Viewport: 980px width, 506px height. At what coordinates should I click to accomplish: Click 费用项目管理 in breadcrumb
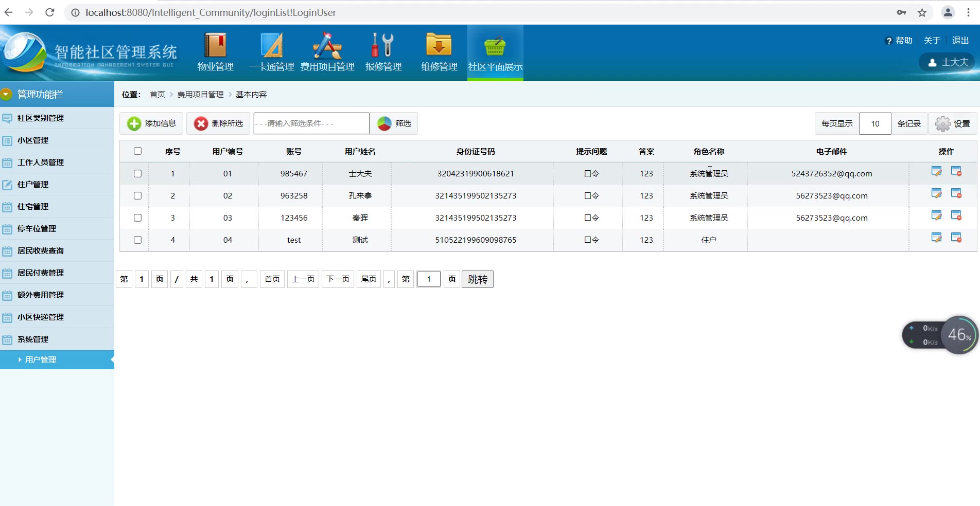point(200,95)
